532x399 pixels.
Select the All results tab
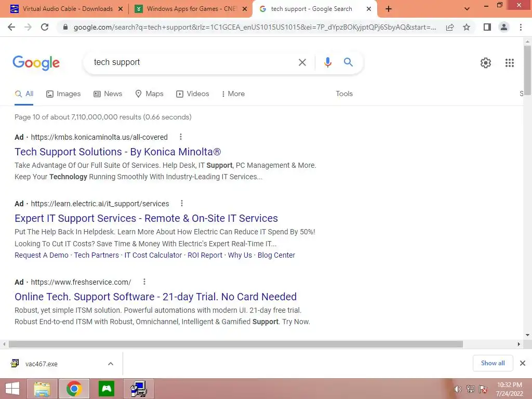[x=24, y=94]
